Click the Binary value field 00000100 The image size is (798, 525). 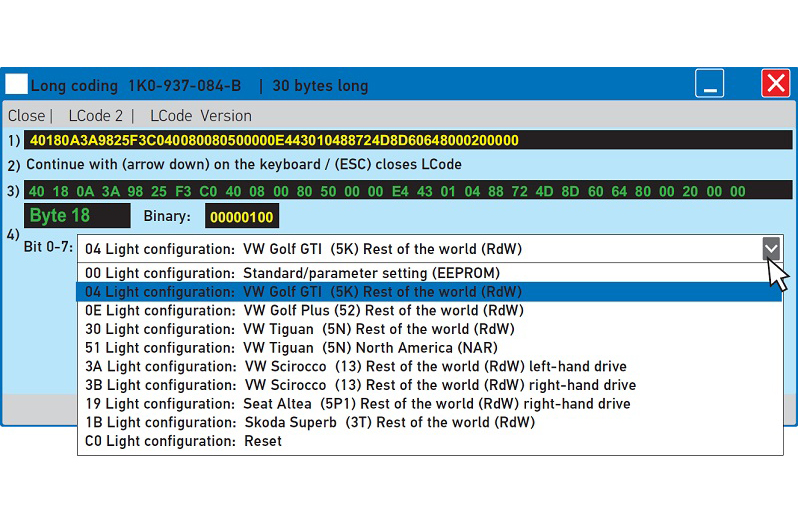[x=241, y=217]
